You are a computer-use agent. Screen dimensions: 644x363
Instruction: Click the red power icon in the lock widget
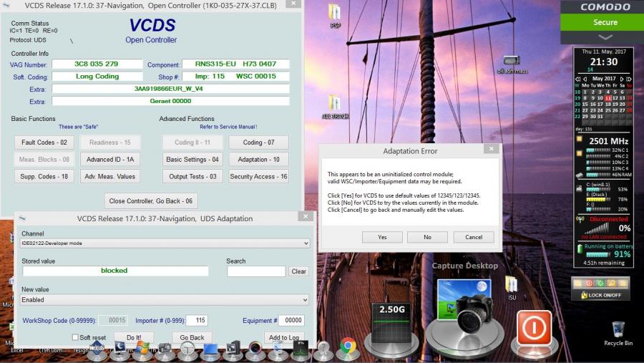pos(589,284)
